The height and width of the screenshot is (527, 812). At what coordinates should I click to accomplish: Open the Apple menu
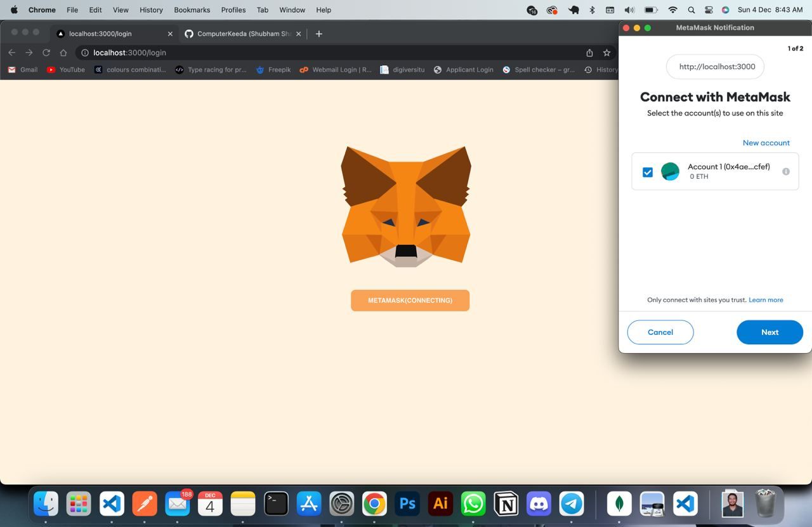14,10
